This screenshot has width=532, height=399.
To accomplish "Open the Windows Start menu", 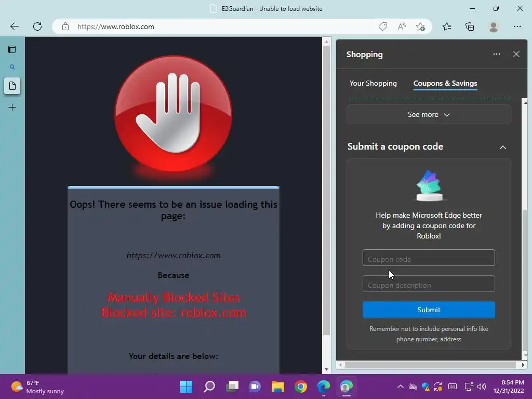I will 186,387.
